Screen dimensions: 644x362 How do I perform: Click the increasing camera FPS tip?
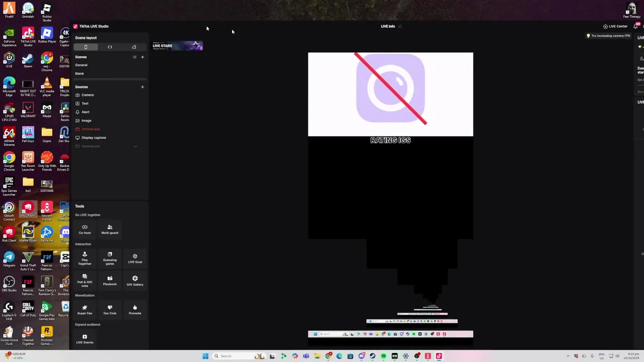608,36
